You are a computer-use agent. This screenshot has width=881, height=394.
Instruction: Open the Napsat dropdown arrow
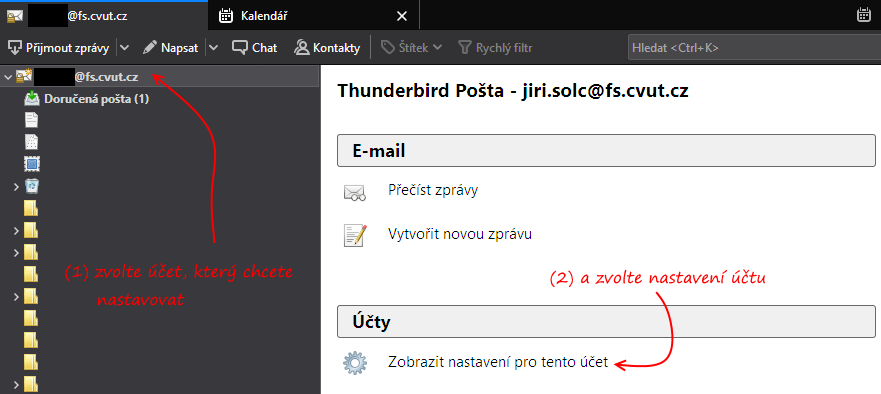(x=214, y=48)
